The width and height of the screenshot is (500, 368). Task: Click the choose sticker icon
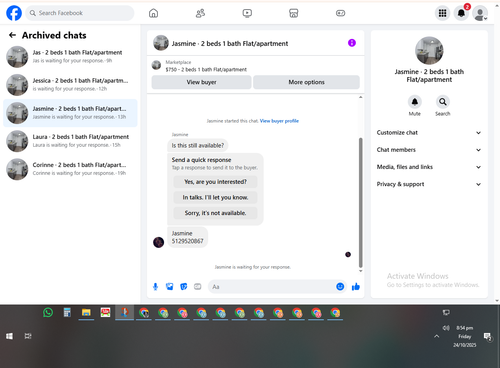pos(184,287)
